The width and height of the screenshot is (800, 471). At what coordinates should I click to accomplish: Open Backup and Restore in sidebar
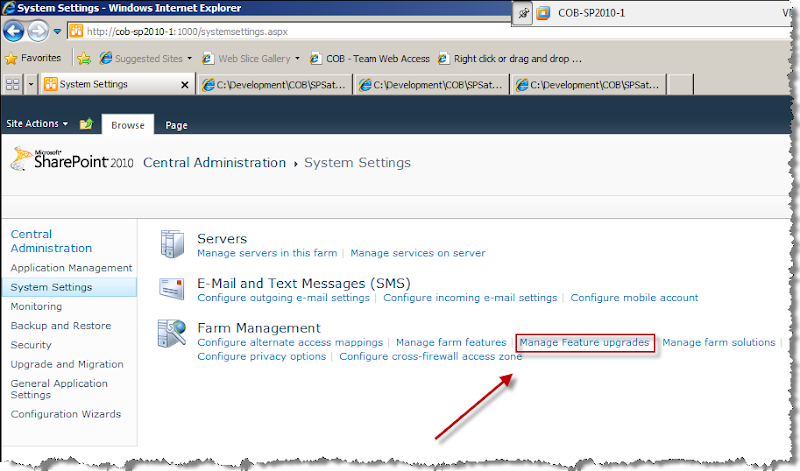60,326
